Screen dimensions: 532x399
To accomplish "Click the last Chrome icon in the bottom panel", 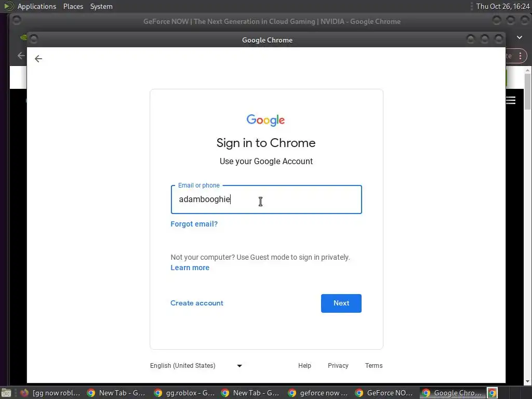I will (493, 393).
